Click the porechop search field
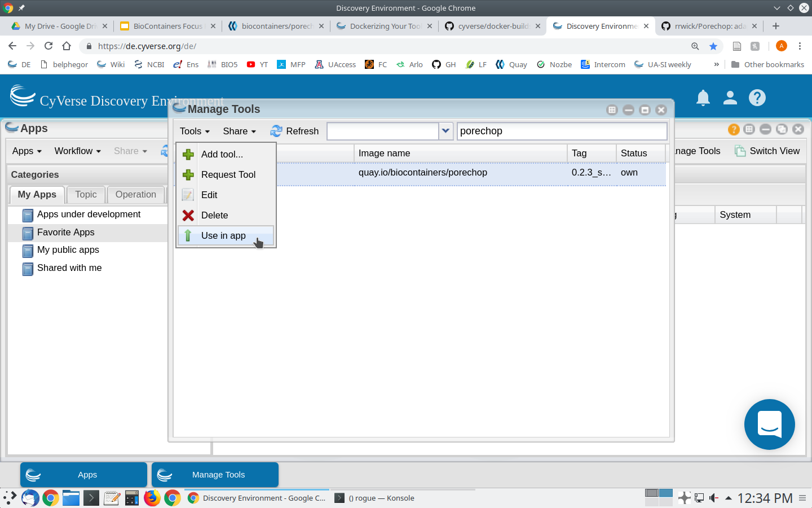The width and height of the screenshot is (812, 508). pyautogui.click(x=562, y=131)
